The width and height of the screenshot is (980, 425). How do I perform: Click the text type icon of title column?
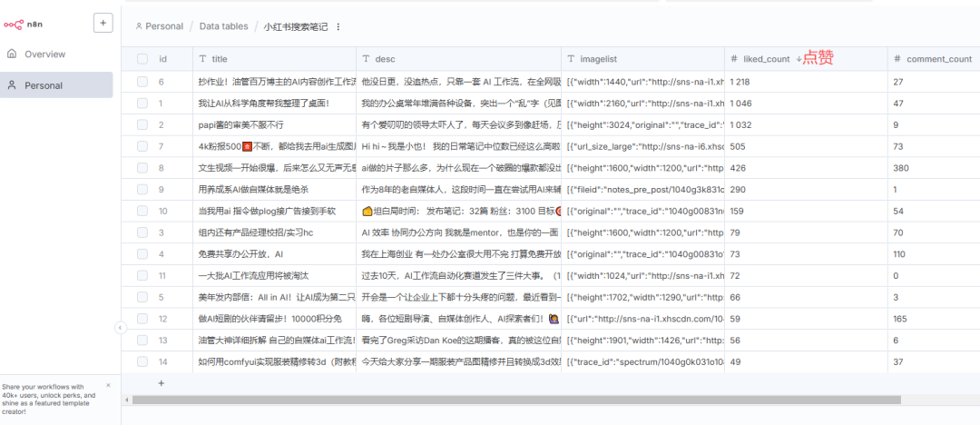(202, 59)
